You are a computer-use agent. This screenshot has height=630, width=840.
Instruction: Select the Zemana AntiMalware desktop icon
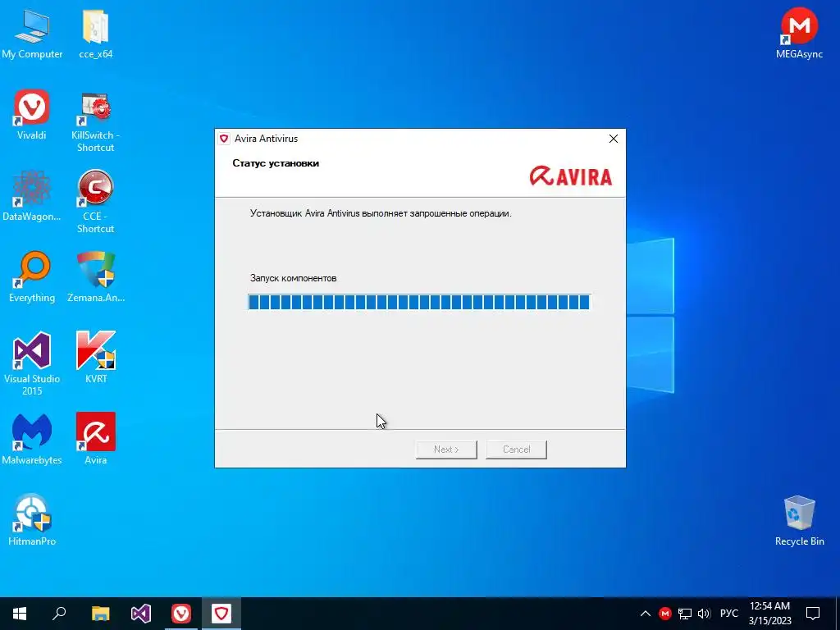(x=95, y=277)
